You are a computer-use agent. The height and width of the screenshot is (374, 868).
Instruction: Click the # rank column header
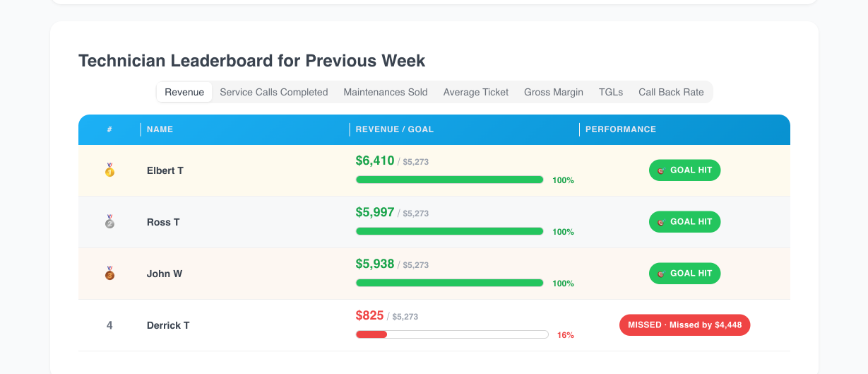tap(109, 129)
